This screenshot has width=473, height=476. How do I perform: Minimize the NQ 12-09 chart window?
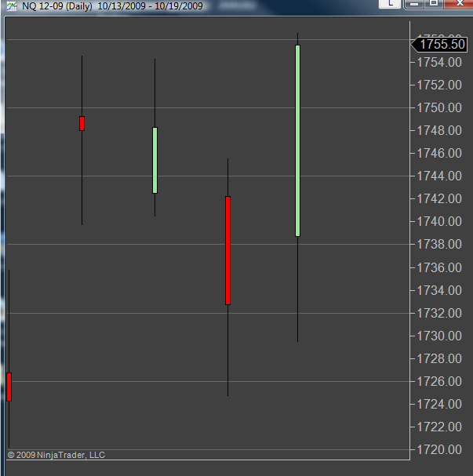pos(414,4)
